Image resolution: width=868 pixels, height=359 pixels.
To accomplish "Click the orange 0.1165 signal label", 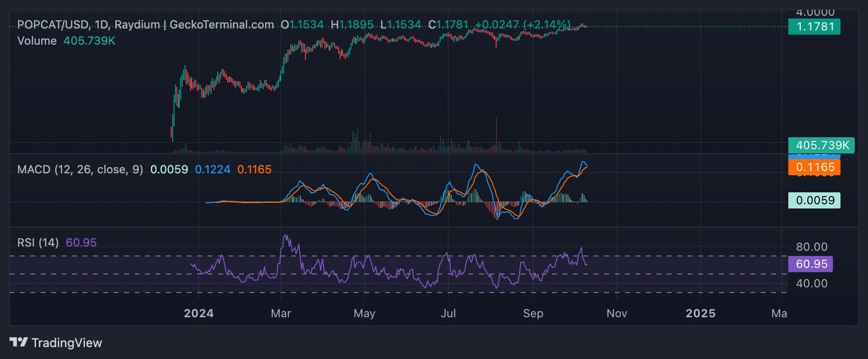I will 814,167.
